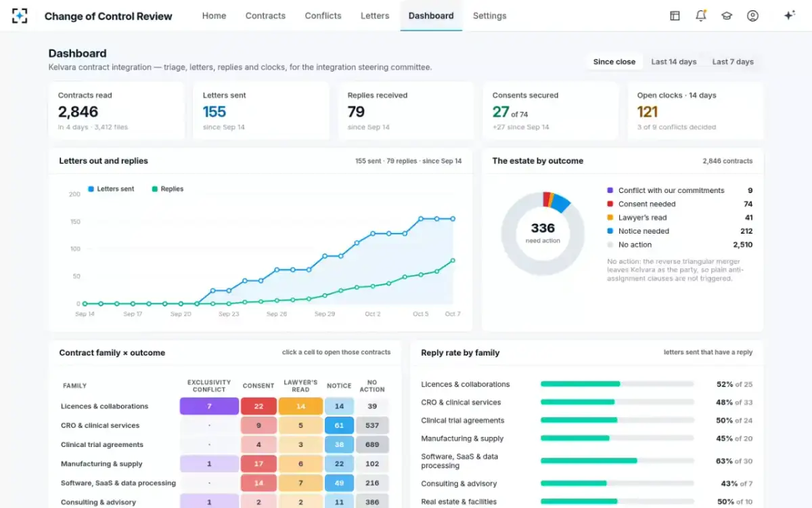Viewport: 812px width, 508px height.
Task: Open Licences & collaborations consent cell showing 22
Action: click(x=258, y=406)
